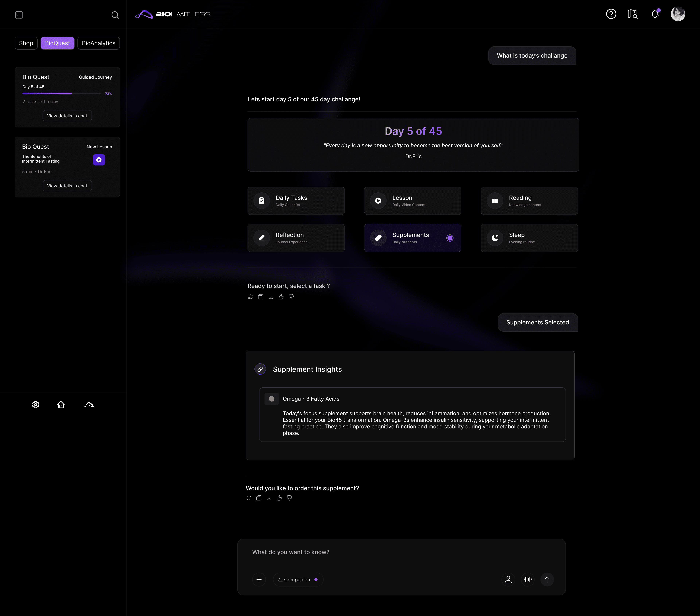Select the Supplements radio indicator

click(450, 238)
